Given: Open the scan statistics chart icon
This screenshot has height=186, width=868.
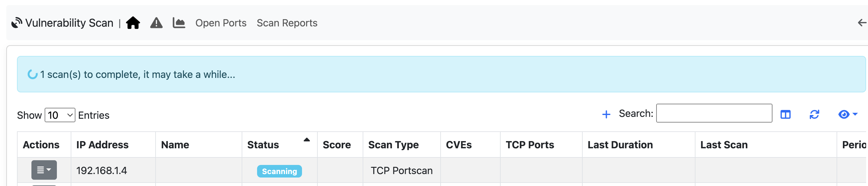Looking at the screenshot, I should (179, 23).
